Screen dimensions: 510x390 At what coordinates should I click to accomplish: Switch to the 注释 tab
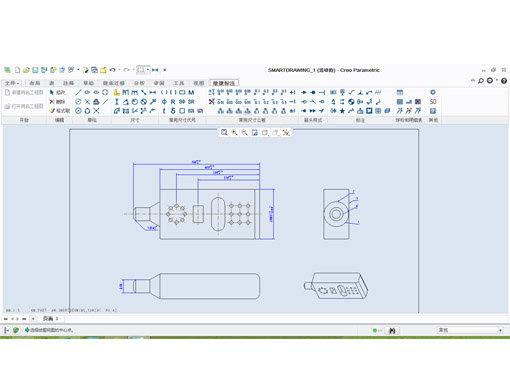coord(69,83)
